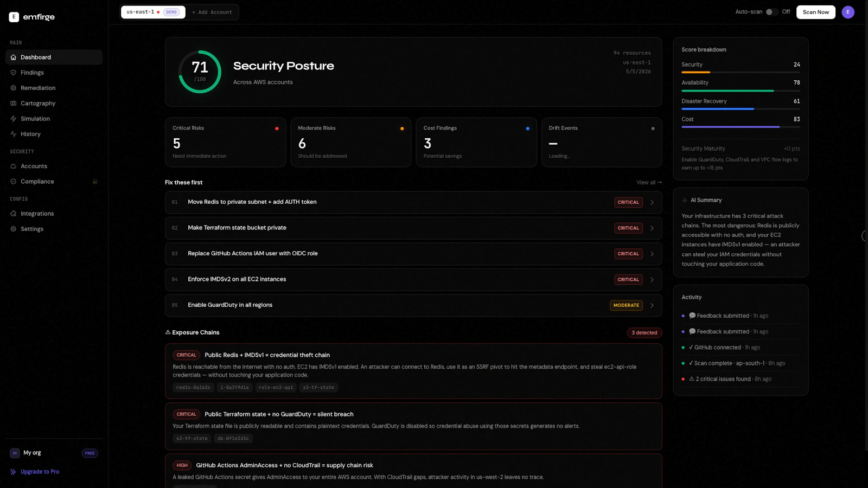Expand Move Redis to private subnet chevron

(x=652, y=202)
